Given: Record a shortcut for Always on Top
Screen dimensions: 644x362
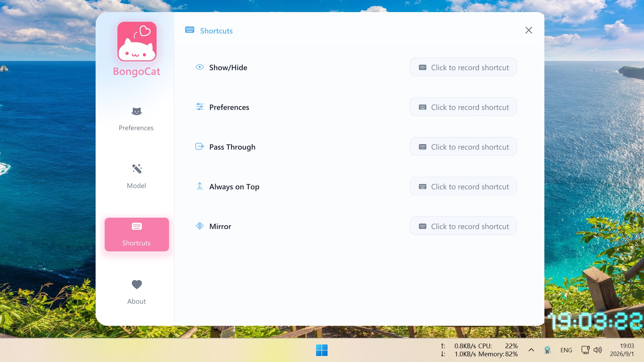Looking at the screenshot, I should (463, 186).
